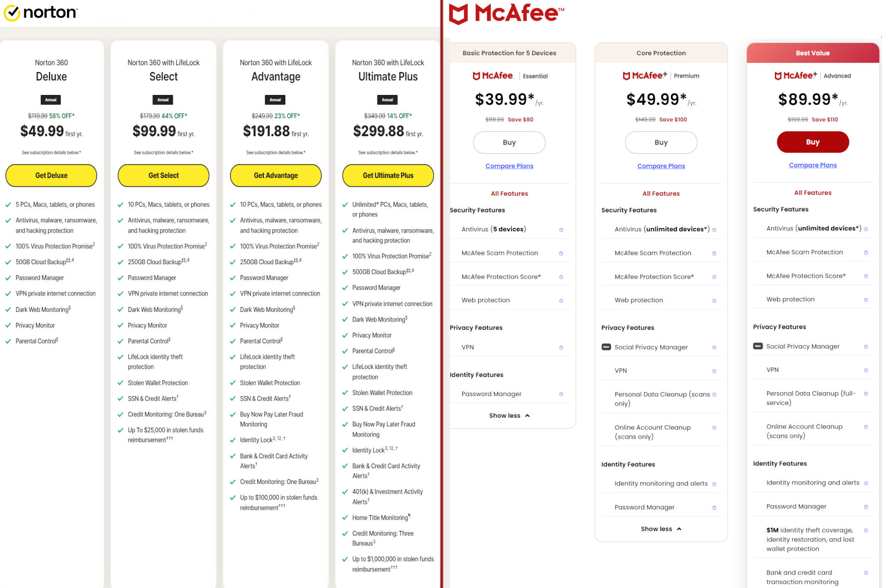This screenshot has height=588, width=882.
Task: Click Compare Plans link under McAfee Essential
Action: tap(509, 165)
